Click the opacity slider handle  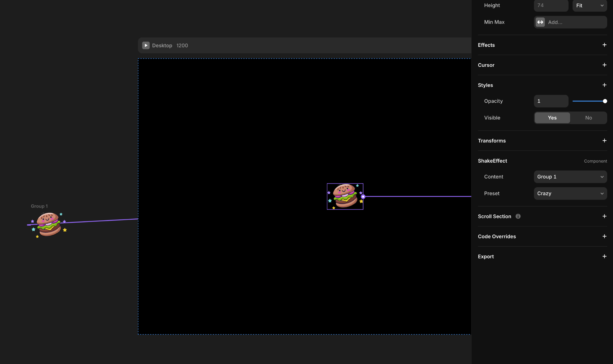coord(605,101)
